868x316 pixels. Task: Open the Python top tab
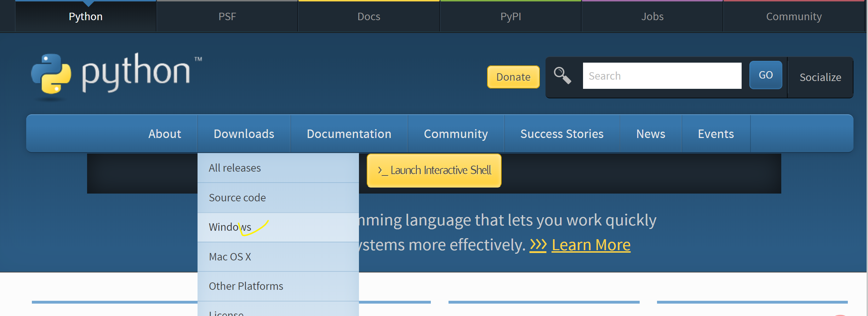tap(86, 17)
